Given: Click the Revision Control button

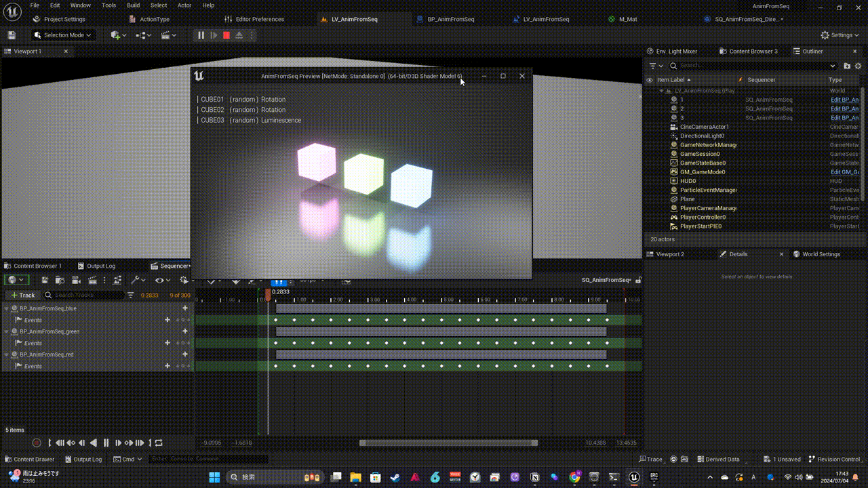Looking at the screenshot, I should [x=835, y=459].
